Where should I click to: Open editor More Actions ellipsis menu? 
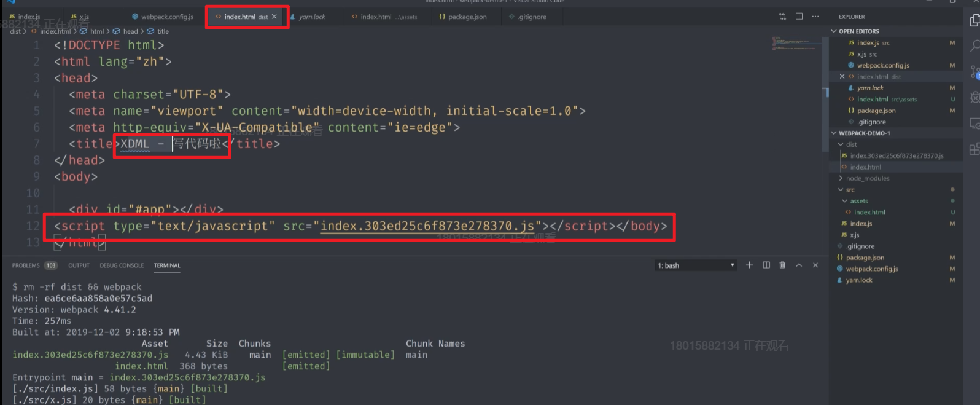point(815,17)
